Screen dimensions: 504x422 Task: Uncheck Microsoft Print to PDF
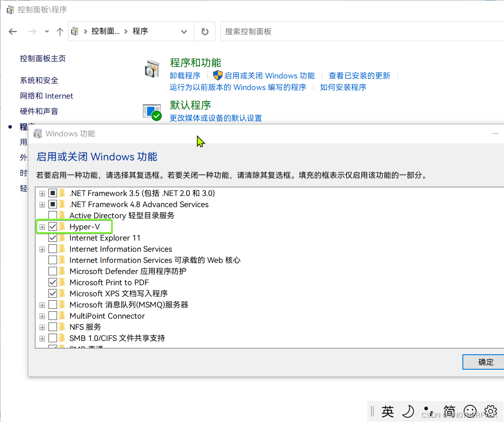tap(53, 283)
